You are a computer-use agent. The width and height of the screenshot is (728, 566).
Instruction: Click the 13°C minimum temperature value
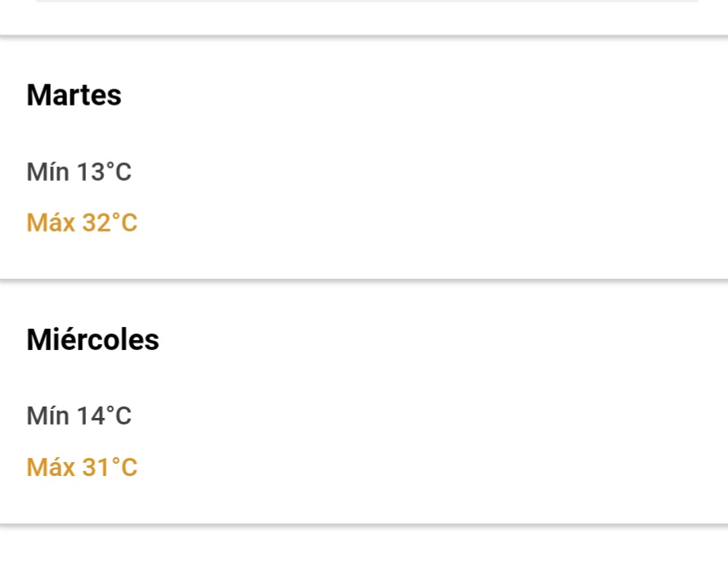[x=105, y=172]
